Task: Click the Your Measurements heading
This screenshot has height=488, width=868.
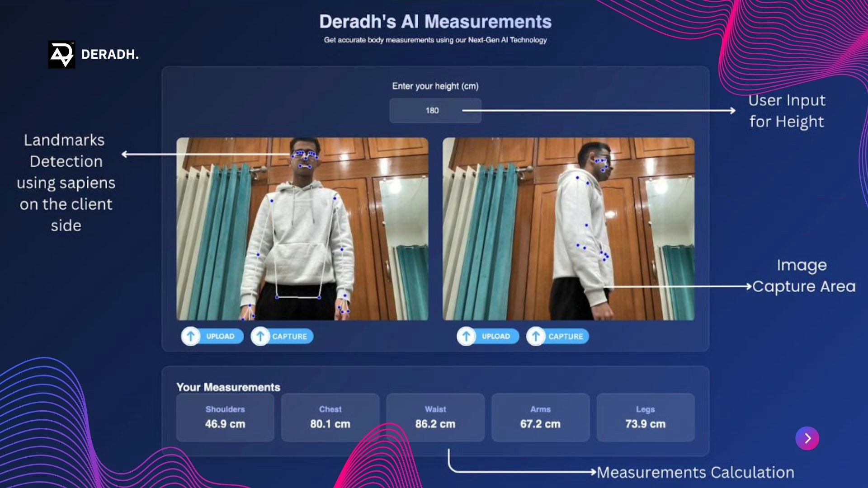Action: click(228, 387)
